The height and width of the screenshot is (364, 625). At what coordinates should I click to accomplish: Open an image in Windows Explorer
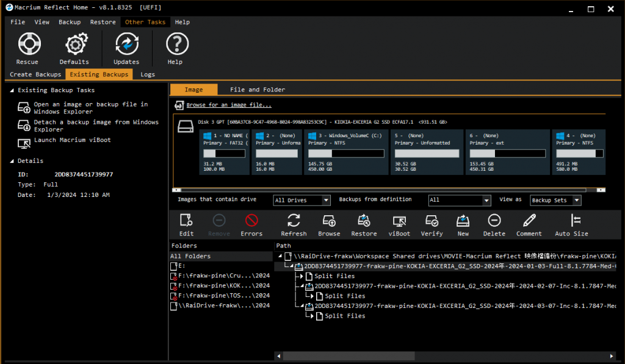90,108
